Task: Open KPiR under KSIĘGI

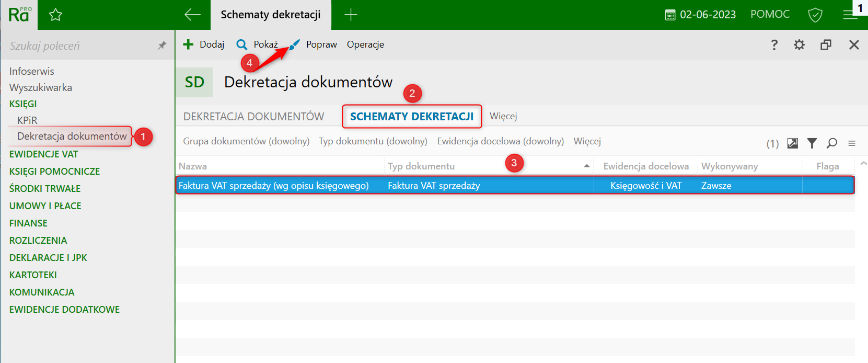Action: pyautogui.click(x=27, y=120)
